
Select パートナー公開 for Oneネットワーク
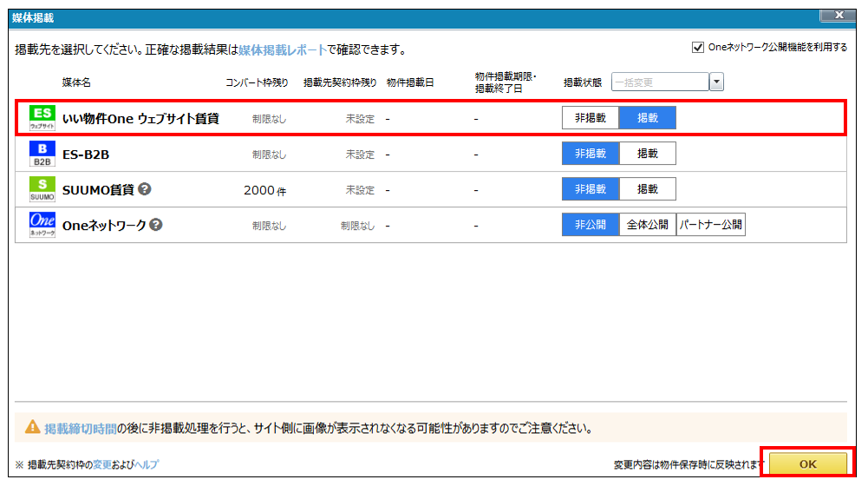coord(710,225)
